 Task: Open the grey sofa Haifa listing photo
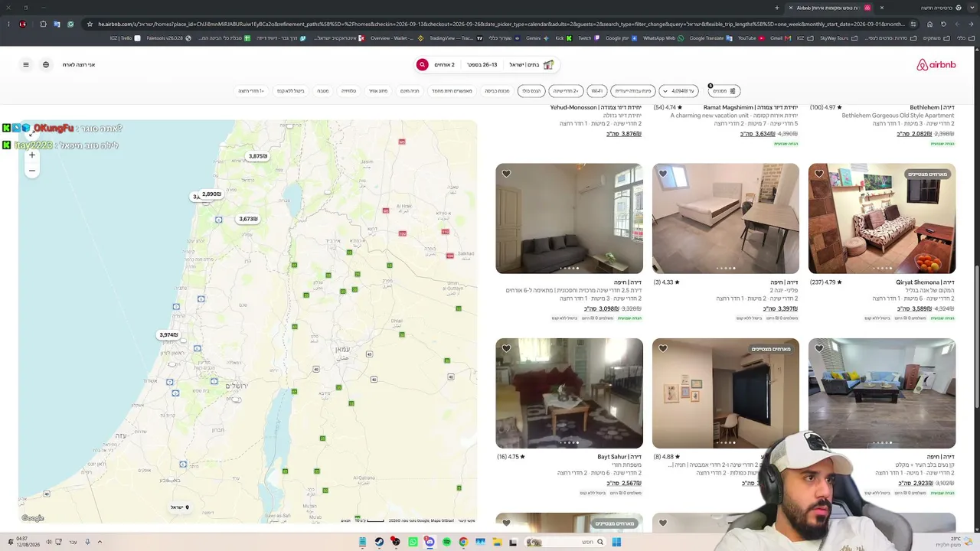[x=569, y=219]
